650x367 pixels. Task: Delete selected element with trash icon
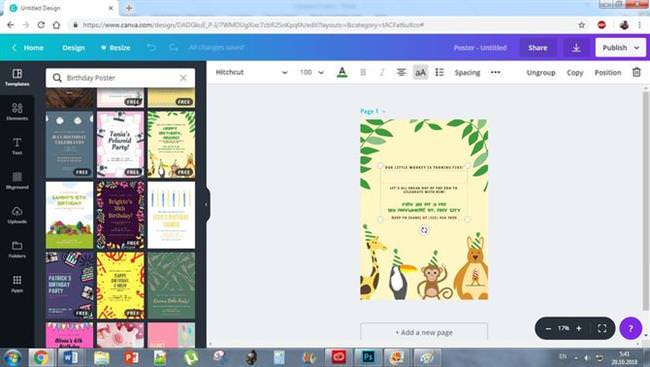636,72
